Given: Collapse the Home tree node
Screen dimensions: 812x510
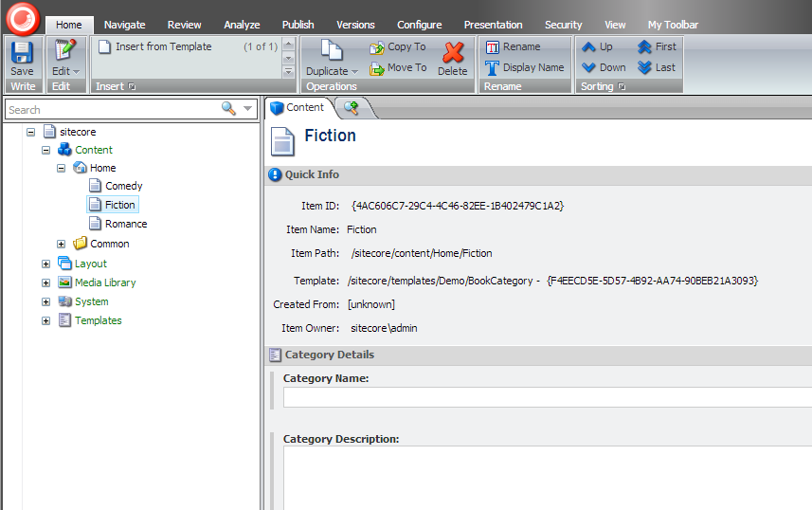Looking at the screenshot, I should (61, 169).
